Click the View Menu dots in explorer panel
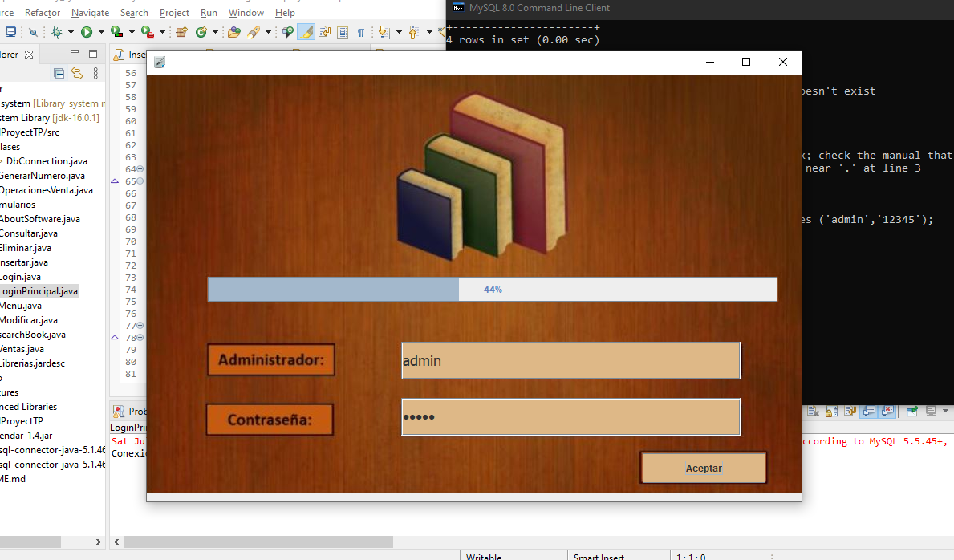 tap(95, 73)
